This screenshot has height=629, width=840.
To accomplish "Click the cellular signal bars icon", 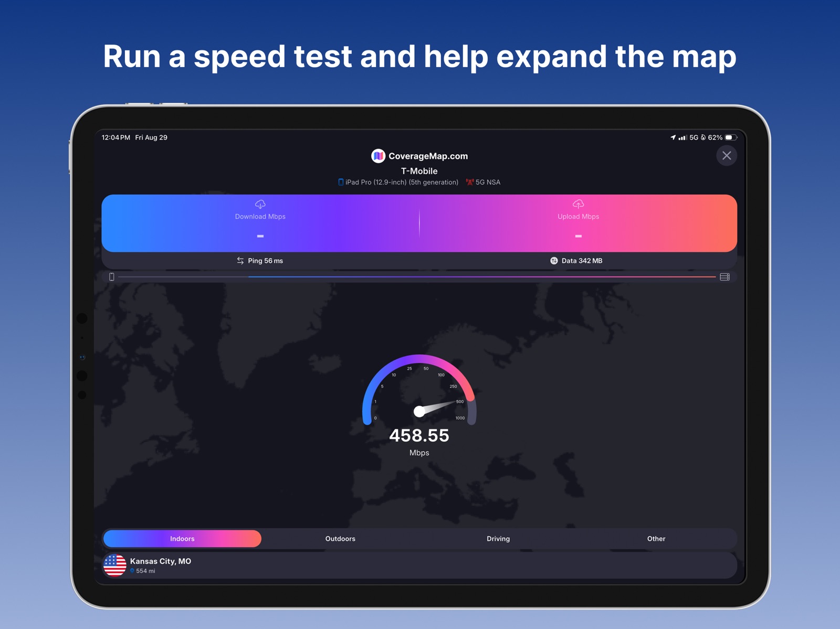I will click(682, 137).
